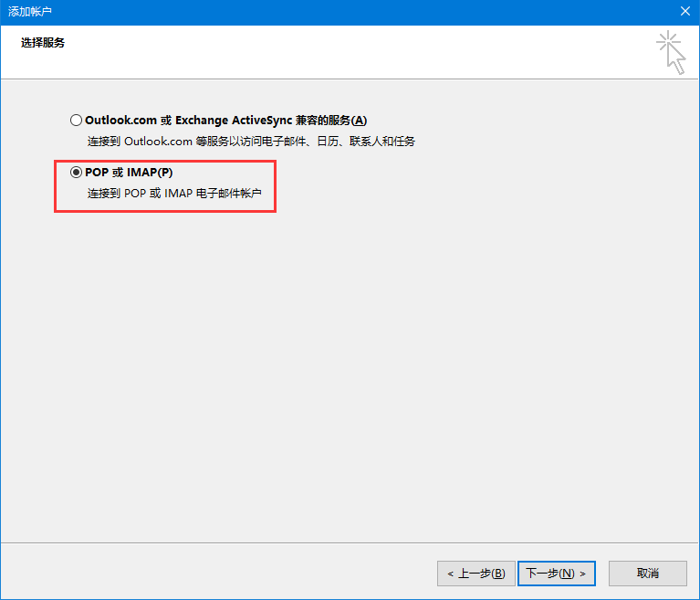Screen dimensions: 700x600
Task: Click the right chevron on the 下一步 button
Action: point(582,574)
